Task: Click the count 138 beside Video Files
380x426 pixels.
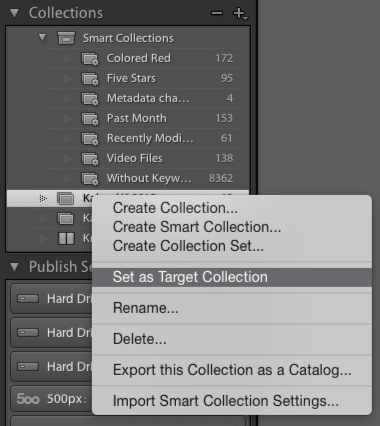Action: click(224, 158)
